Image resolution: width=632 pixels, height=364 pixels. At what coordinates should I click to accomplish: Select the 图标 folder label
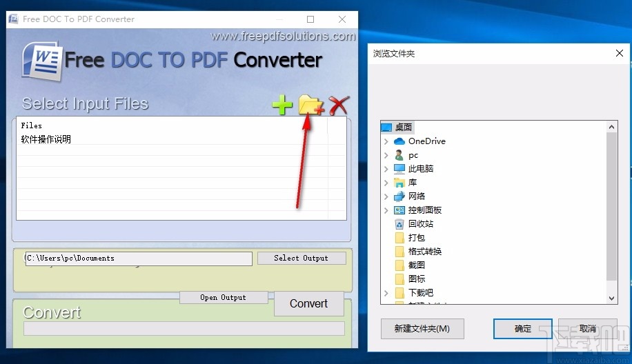point(417,279)
